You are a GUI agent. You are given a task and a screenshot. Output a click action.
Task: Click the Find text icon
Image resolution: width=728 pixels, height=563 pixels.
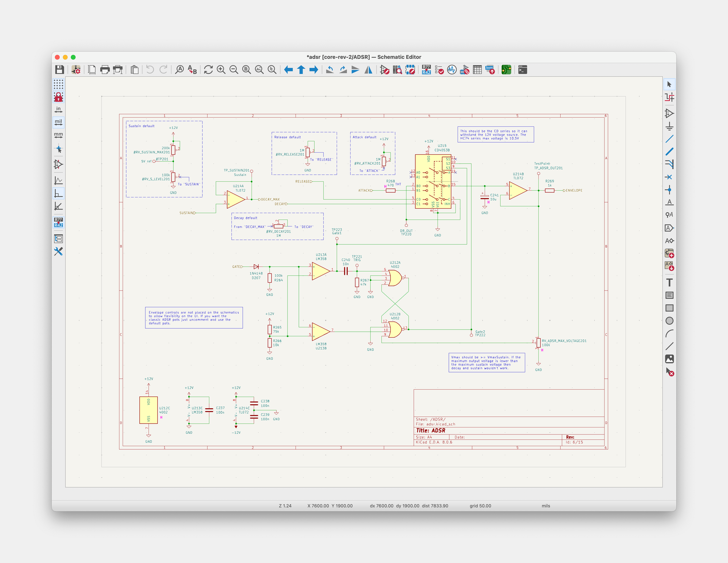point(179,70)
